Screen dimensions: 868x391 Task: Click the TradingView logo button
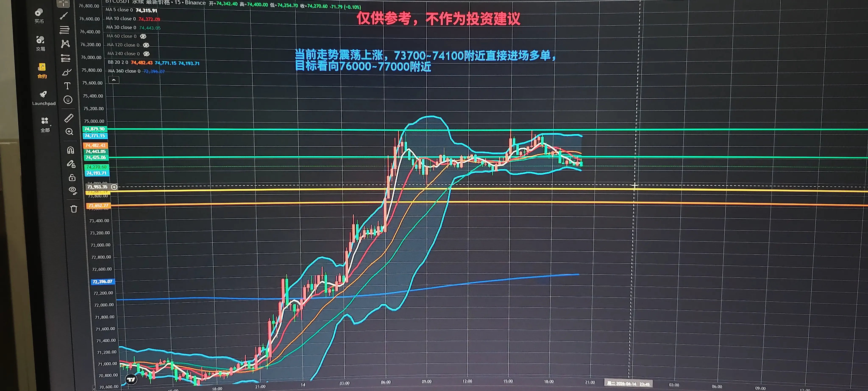click(131, 380)
